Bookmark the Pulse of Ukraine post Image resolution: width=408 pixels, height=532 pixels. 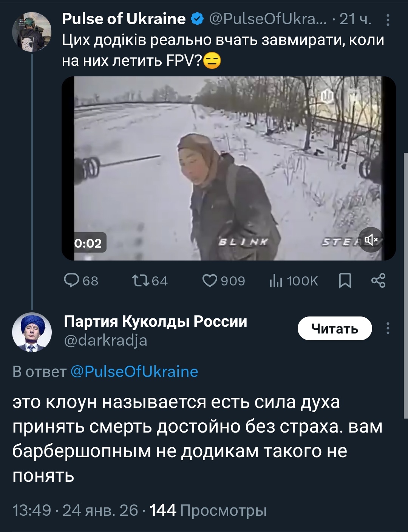point(345,281)
